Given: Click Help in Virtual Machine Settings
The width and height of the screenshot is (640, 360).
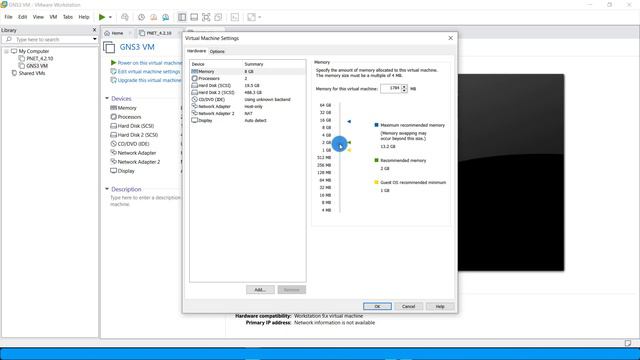Looking at the screenshot, I should [440, 307].
